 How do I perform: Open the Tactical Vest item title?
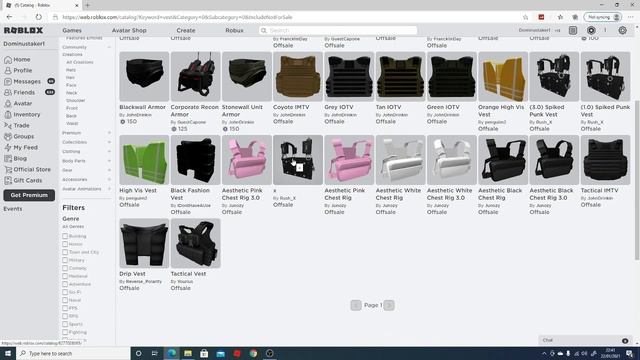pos(188,274)
